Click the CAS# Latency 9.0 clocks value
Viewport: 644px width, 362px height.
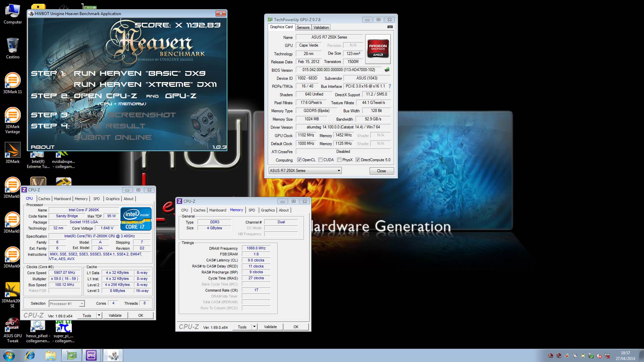pos(256,260)
